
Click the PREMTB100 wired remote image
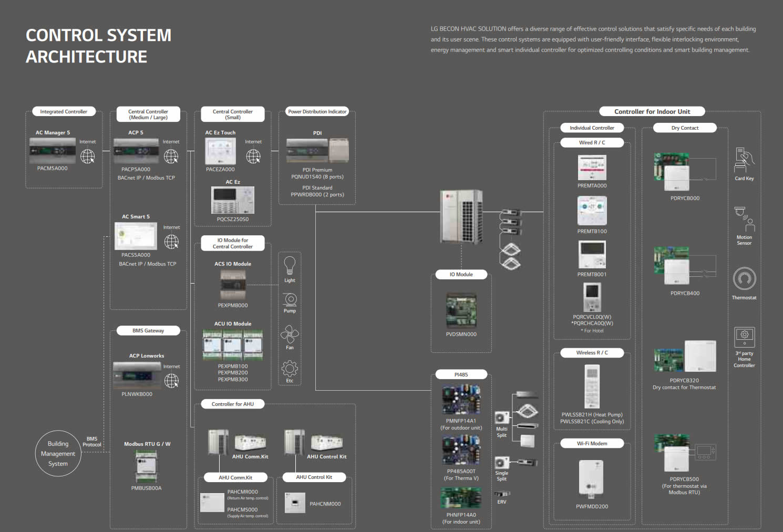coord(592,211)
